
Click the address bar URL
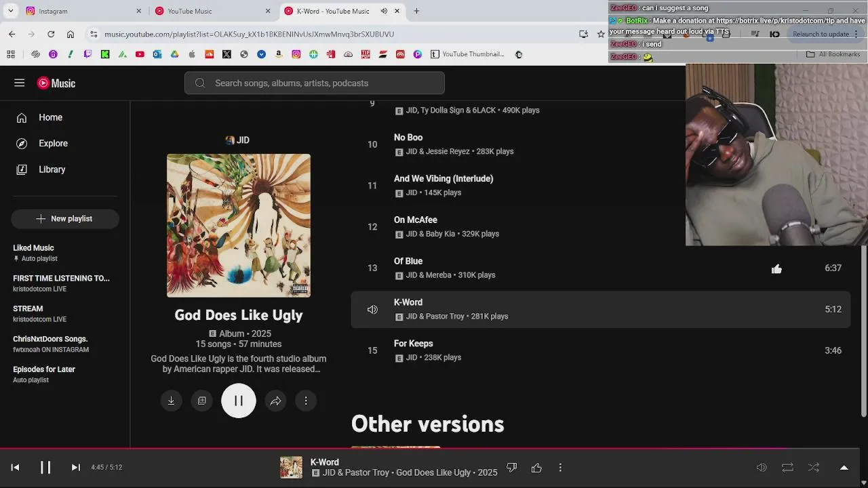249,34
